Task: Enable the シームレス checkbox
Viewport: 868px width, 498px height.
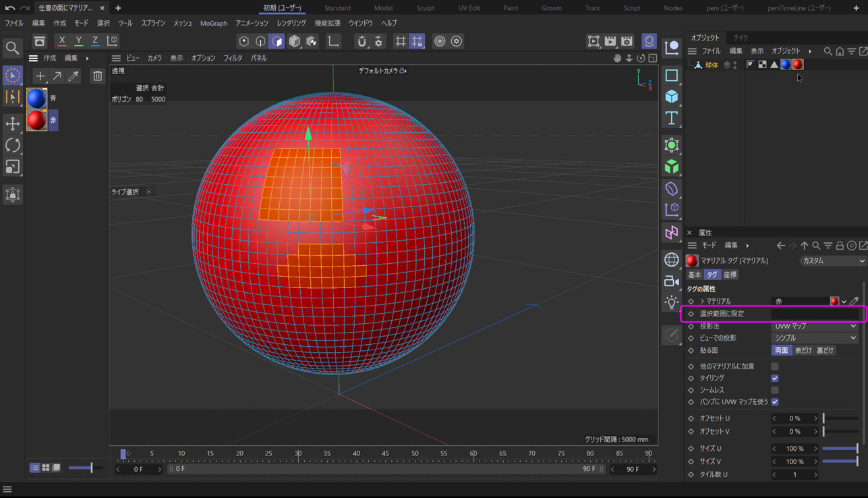Action: tap(775, 390)
